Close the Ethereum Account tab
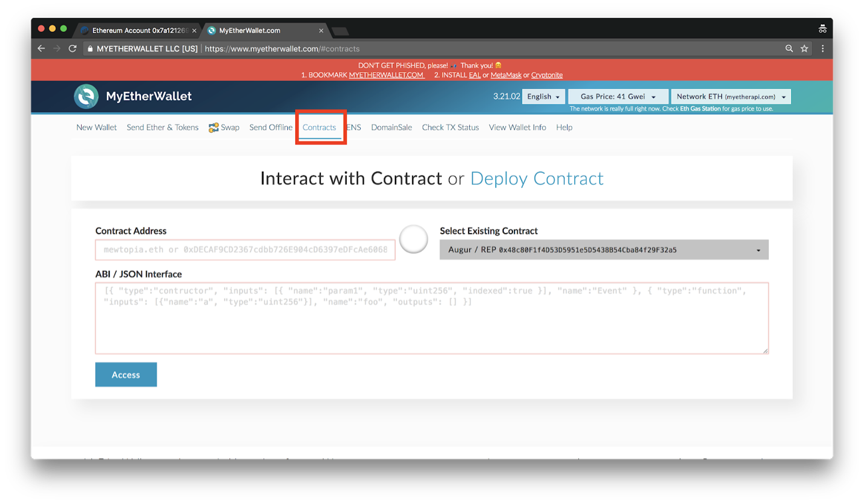Screen dimensions: 864x504 [194, 31]
